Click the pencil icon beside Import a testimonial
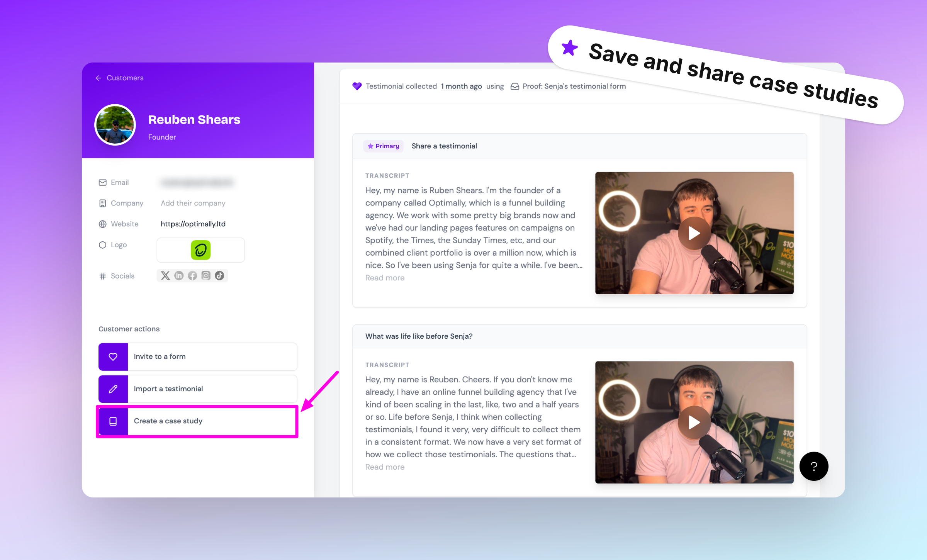The width and height of the screenshot is (927, 560). (x=113, y=389)
